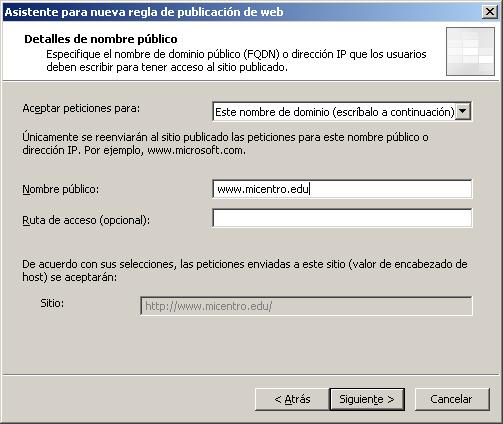Open the 'Este nombre de dominio' combo box
Screen dimensions: 503x424
[x=342, y=112]
